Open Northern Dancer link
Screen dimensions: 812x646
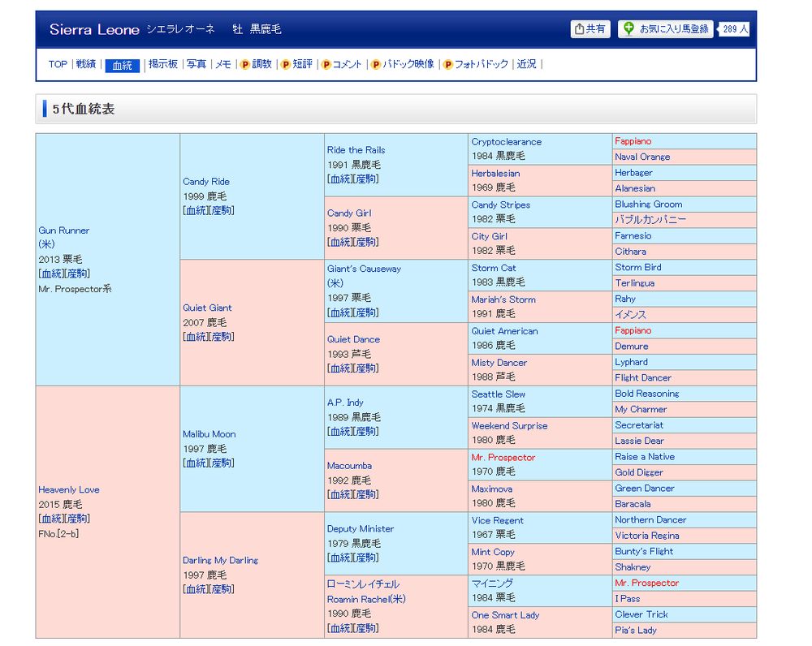pos(651,520)
